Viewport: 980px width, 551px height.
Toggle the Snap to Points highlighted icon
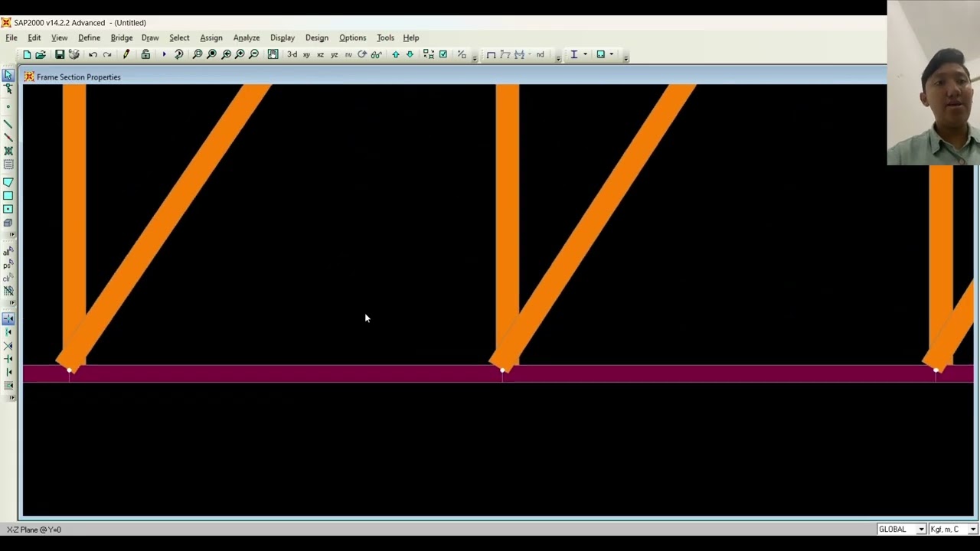pos(8,318)
